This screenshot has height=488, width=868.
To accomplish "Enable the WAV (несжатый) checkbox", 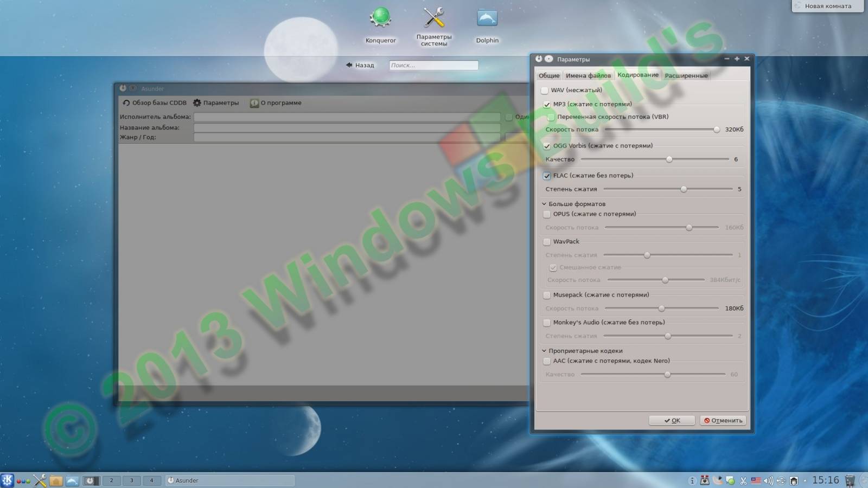I will (545, 91).
